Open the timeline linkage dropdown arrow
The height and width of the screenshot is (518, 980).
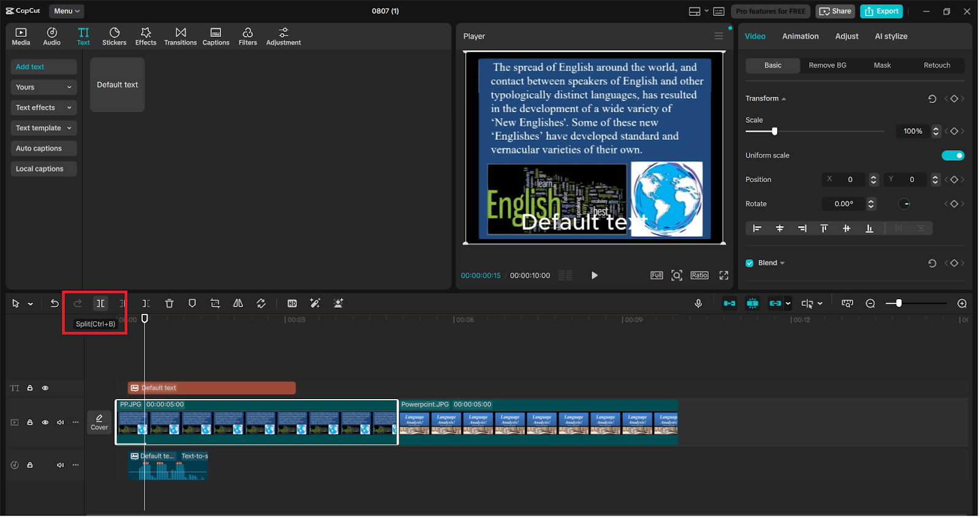788,303
